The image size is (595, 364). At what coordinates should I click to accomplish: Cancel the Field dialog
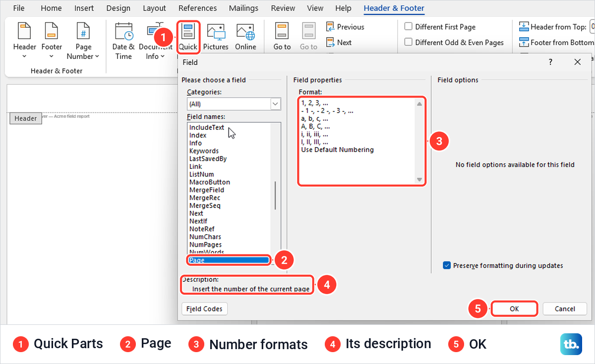565,309
